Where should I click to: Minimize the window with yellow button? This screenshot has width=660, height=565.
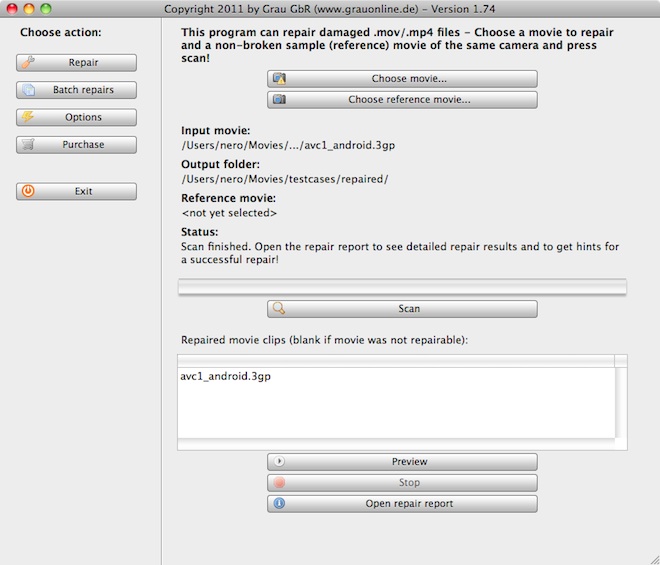tap(29, 8)
